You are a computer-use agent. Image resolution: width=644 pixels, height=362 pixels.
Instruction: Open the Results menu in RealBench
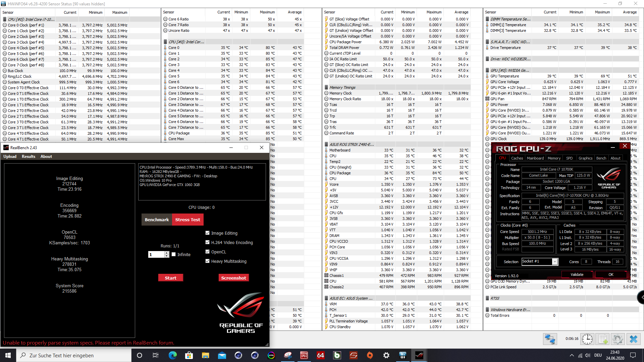coord(29,157)
